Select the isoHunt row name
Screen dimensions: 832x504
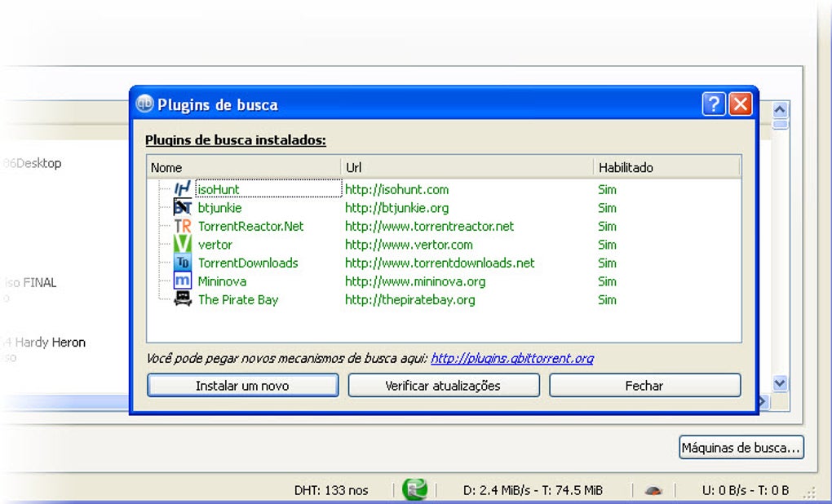point(218,189)
